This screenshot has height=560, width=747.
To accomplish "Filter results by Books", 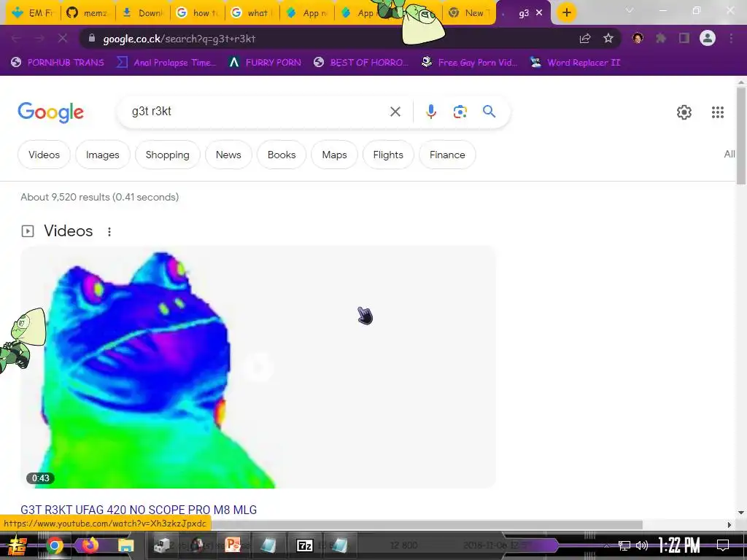I will click(282, 155).
